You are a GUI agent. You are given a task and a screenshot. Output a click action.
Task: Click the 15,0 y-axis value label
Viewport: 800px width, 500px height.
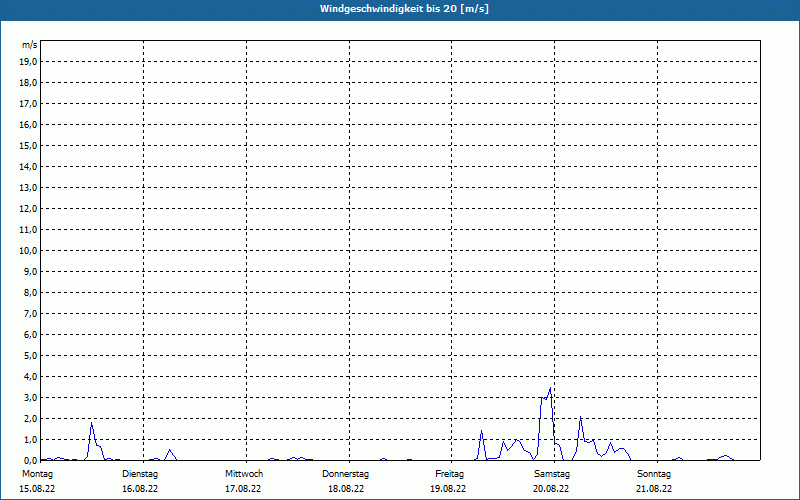29,145
